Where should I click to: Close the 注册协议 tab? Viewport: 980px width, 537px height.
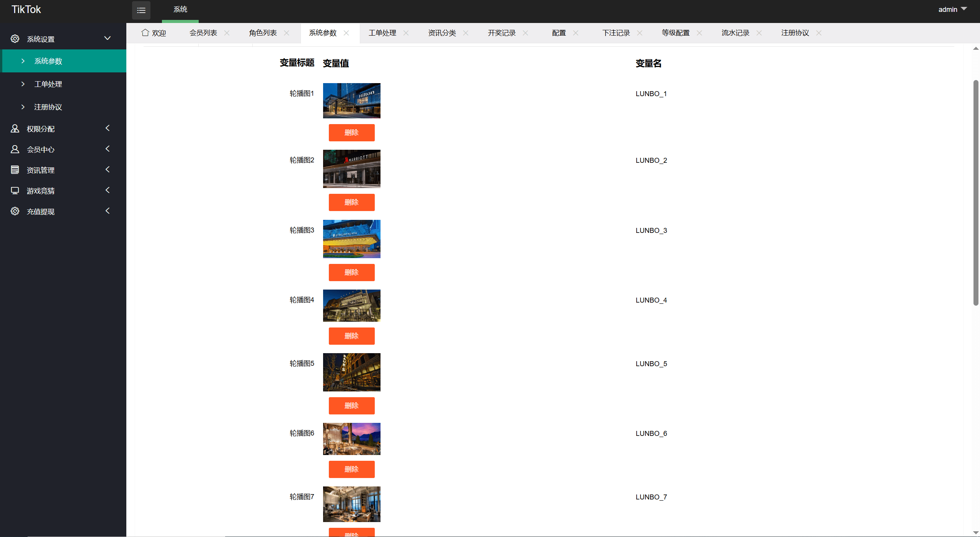[819, 33]
